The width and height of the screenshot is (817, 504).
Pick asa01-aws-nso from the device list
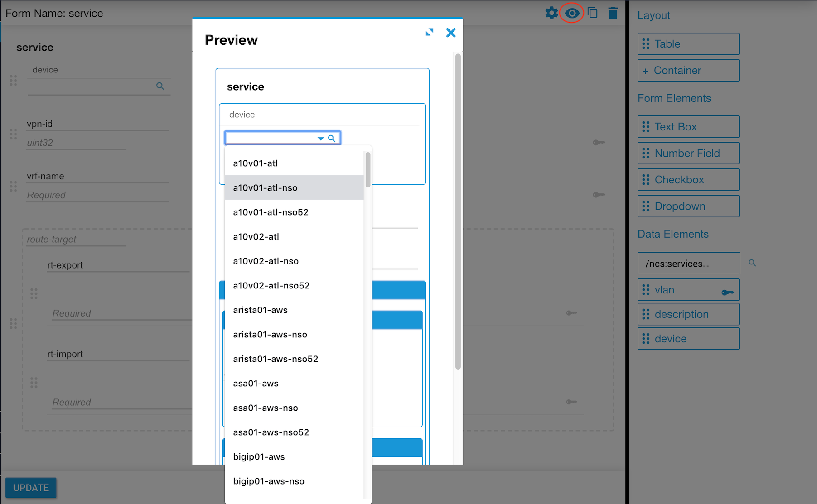[294, 408]
